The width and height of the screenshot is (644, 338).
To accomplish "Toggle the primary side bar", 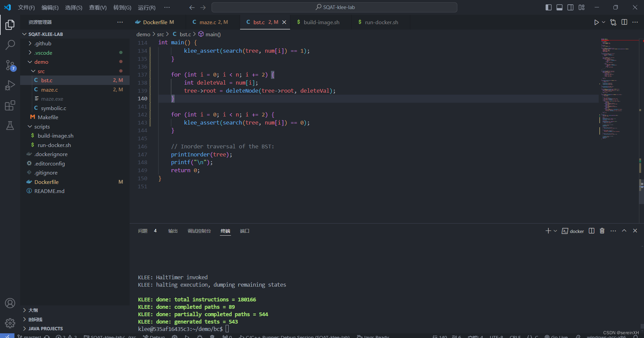I will (x=548, y=7).
